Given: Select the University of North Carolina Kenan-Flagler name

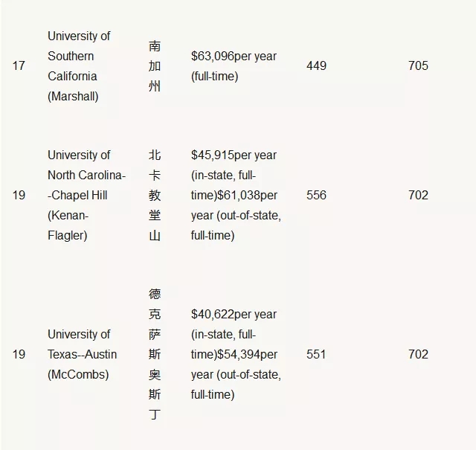Looking at the screenshot, I should (x=86, y=195).
